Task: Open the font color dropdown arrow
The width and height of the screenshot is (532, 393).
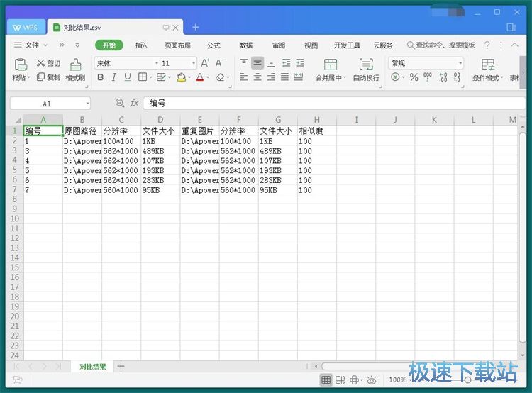Action: (208, 77)
